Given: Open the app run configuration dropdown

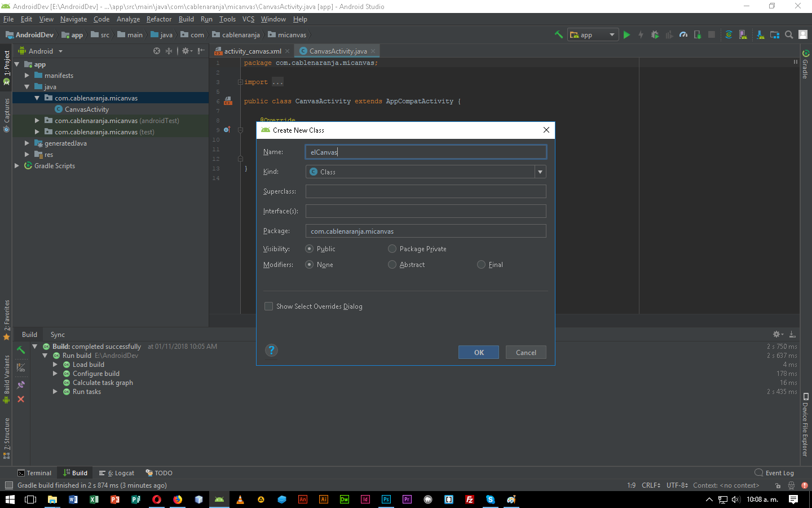Looking at the screenshot, I should point(593,34).
